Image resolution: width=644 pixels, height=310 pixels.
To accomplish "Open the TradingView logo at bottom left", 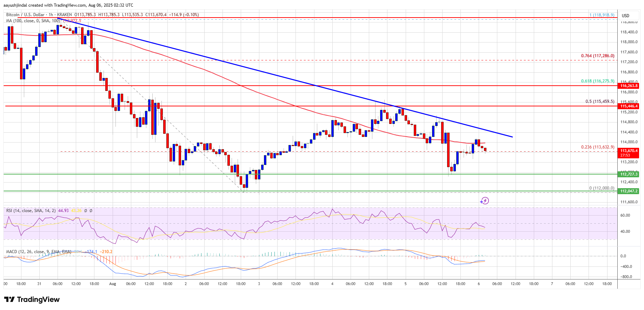I will coord(32,299).
